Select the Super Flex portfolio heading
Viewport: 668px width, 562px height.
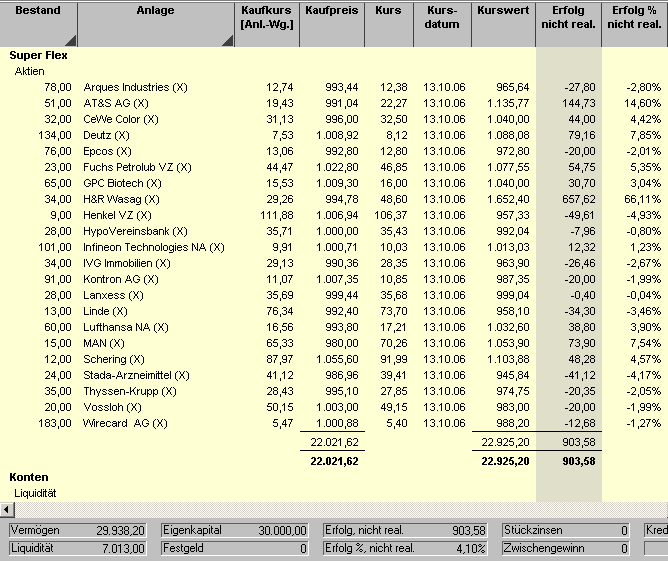coord(38,55)
